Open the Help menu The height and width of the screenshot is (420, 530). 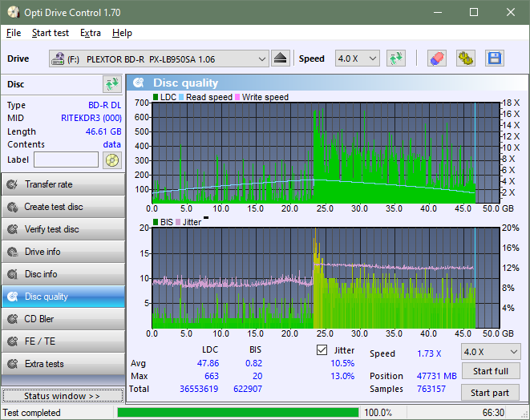tap(122, 33)
